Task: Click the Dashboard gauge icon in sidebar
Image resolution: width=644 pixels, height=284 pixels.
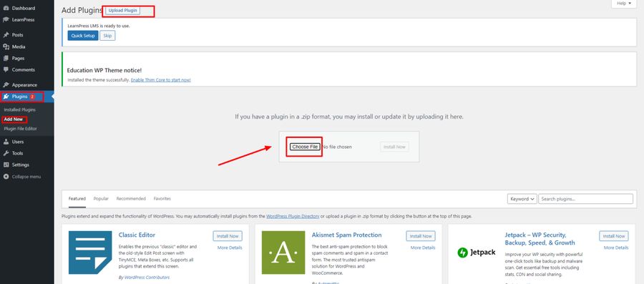Action: pos(6,8)
